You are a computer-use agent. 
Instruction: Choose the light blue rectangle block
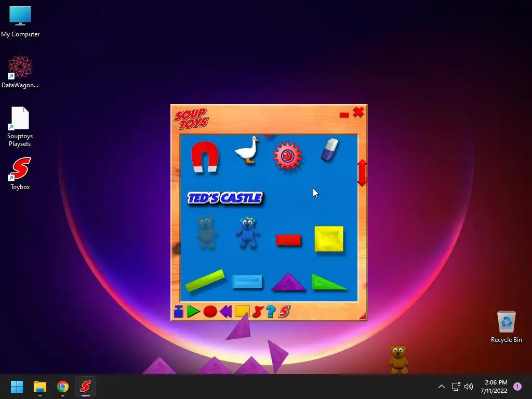(247, 282)
